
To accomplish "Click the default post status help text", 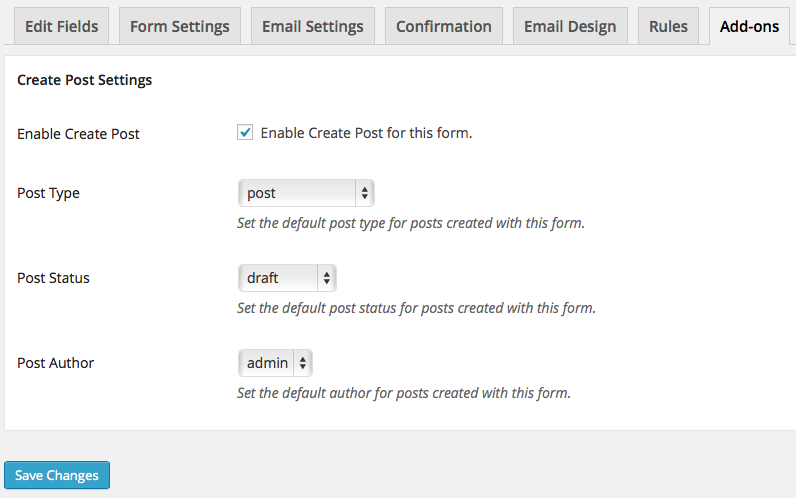I will tap(416, 308).
